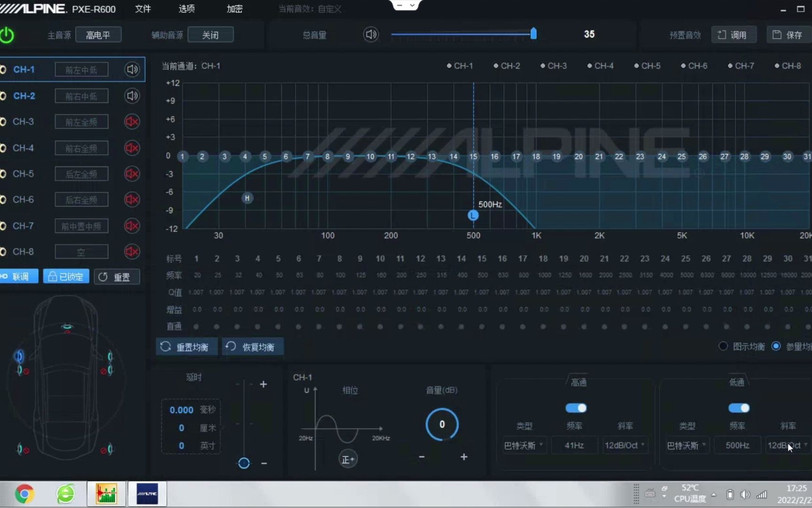Viewport: 812px width, 508px height.
Task: Open the 主音源 高电平 source dropdown
Action: [98, 35]
